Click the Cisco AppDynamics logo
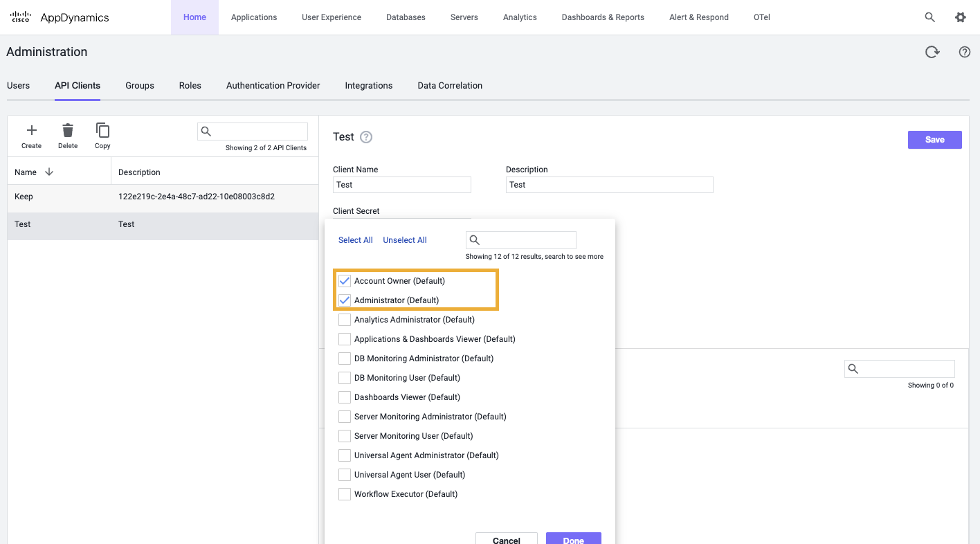 tap(60, 17)
